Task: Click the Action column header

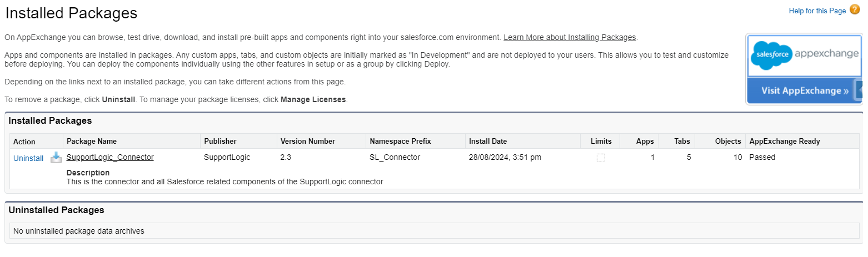Action: tap(24, 142)
